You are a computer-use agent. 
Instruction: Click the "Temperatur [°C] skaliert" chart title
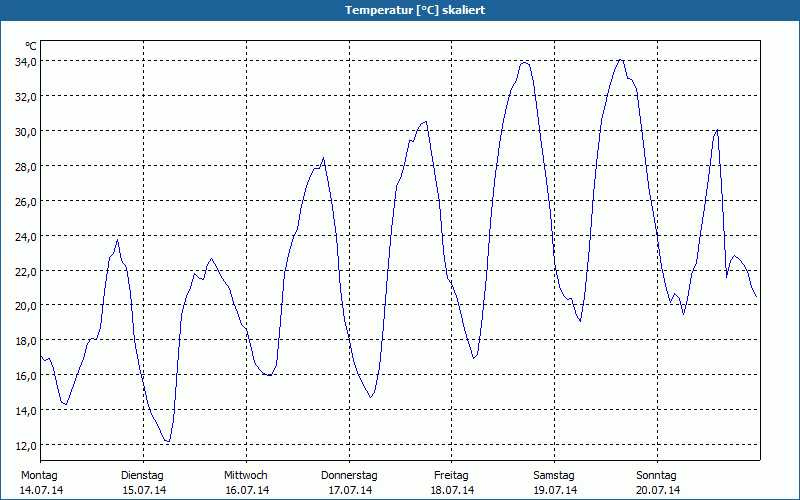(400, 10)
